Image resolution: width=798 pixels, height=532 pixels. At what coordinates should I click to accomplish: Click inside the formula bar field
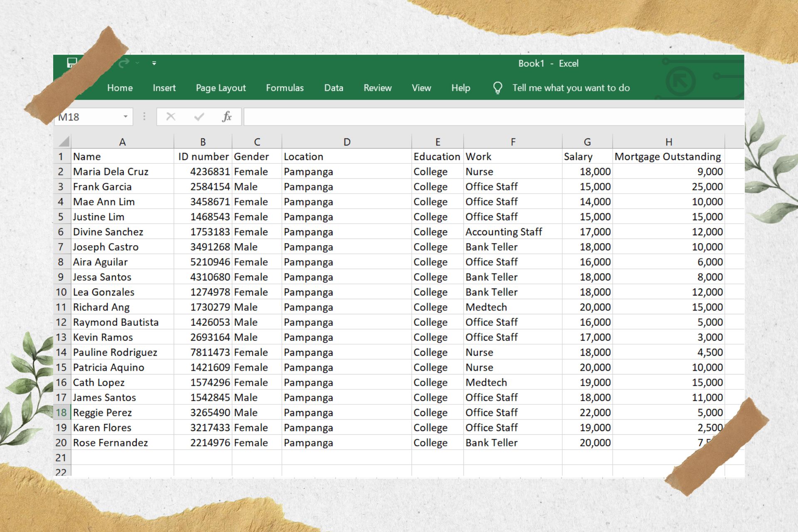[494, 117]
